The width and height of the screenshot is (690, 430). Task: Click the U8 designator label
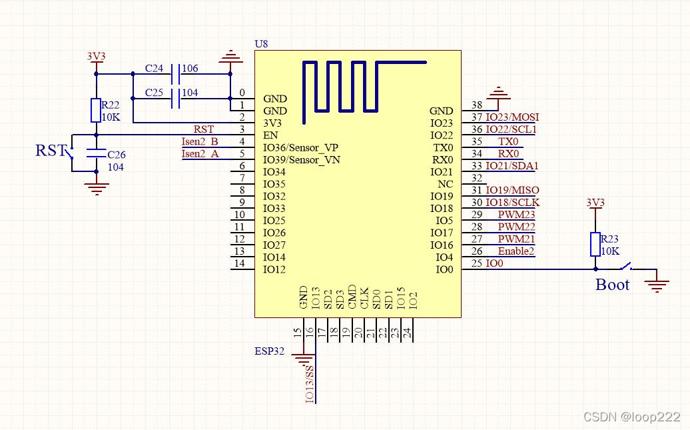pos(261,44)
